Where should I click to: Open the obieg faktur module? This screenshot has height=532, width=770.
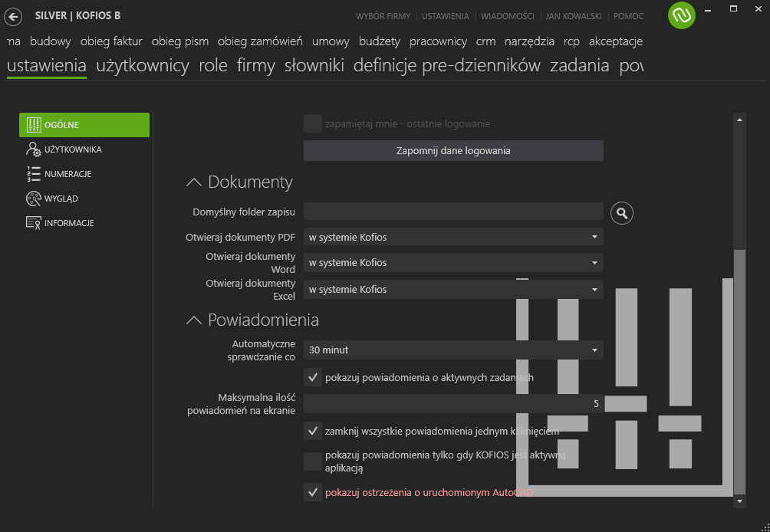111,41
